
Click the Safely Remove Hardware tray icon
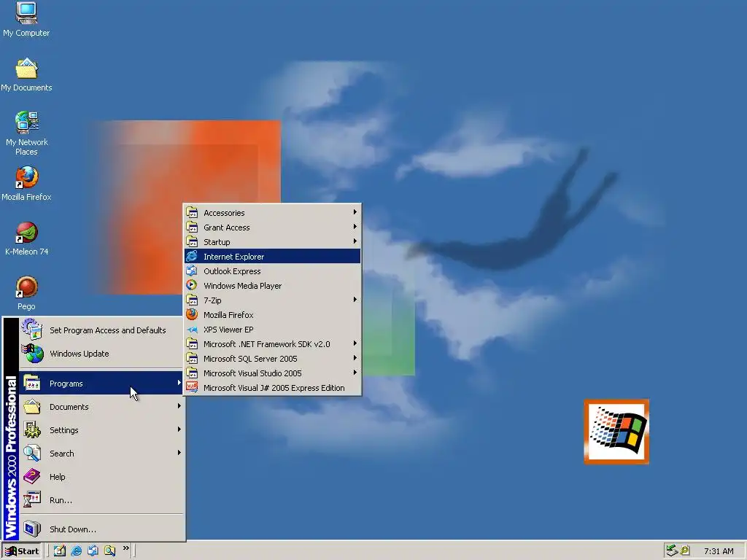point(672,551)
